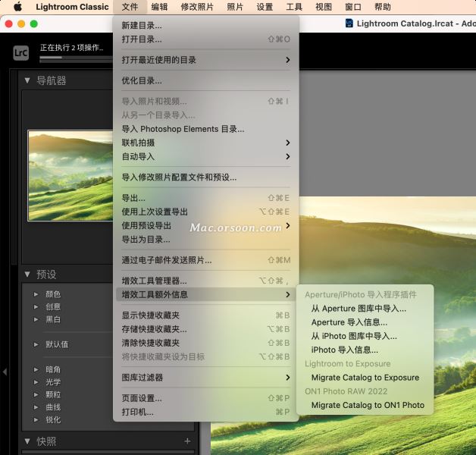The image size is (476, 455).
Task: Open the Apple menu
Action: pos(18,7)
